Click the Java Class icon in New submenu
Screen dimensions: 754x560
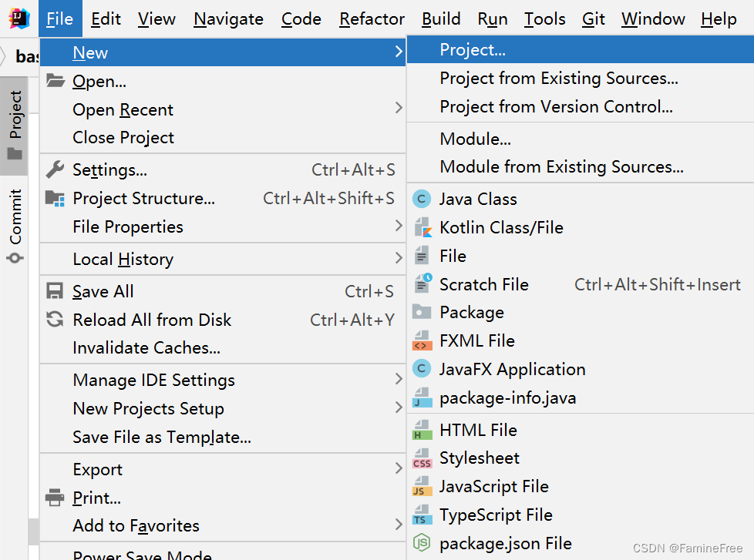click(x=422, y=199)
